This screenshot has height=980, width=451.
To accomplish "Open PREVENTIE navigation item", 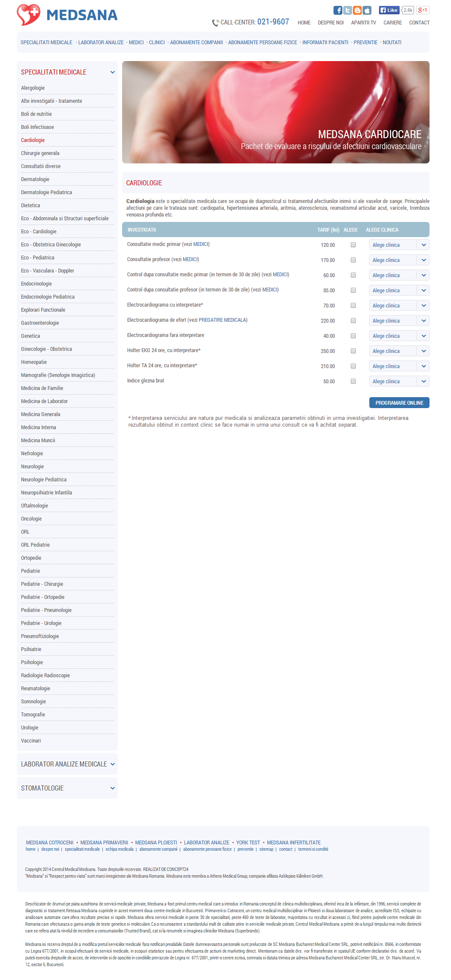I will point(366,43).
